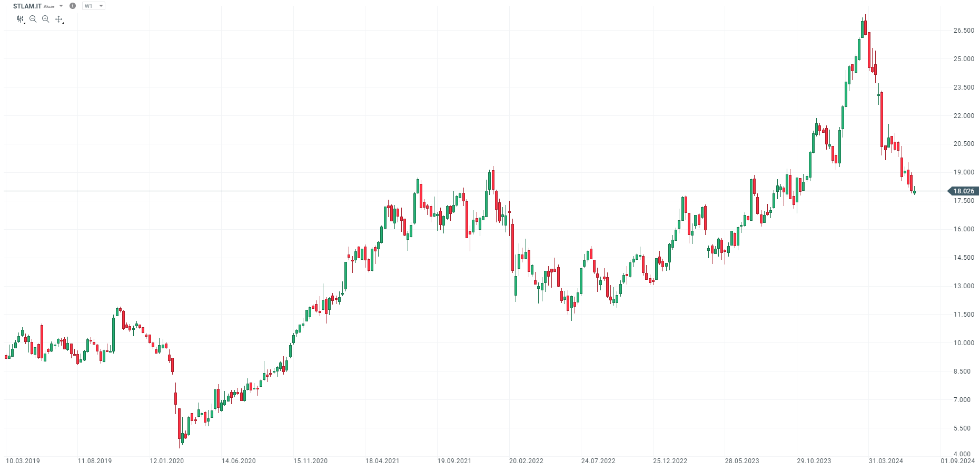Click the 29.10.2023 date axis label
The height and width of the screenshot is (470, 980).
(x=814, y=461)
